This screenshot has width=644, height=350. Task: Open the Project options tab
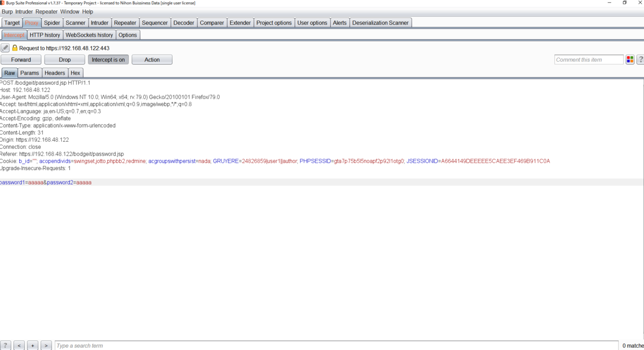coord(274,23)
